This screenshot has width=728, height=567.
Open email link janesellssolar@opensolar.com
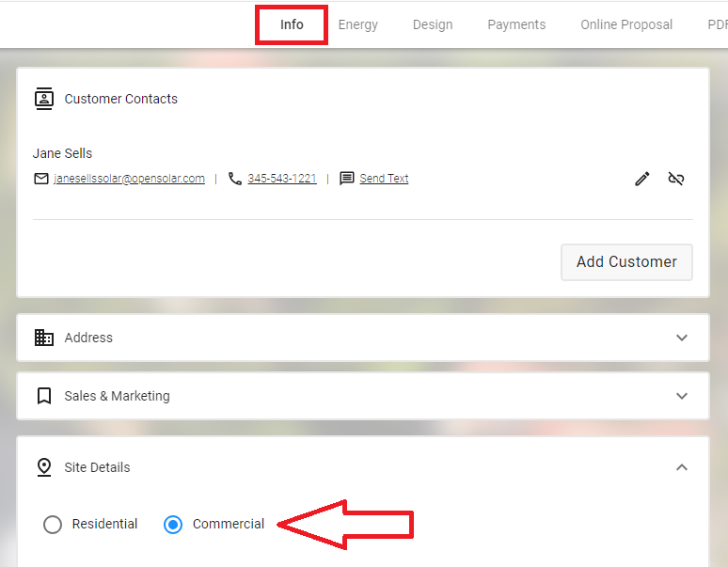129,178
